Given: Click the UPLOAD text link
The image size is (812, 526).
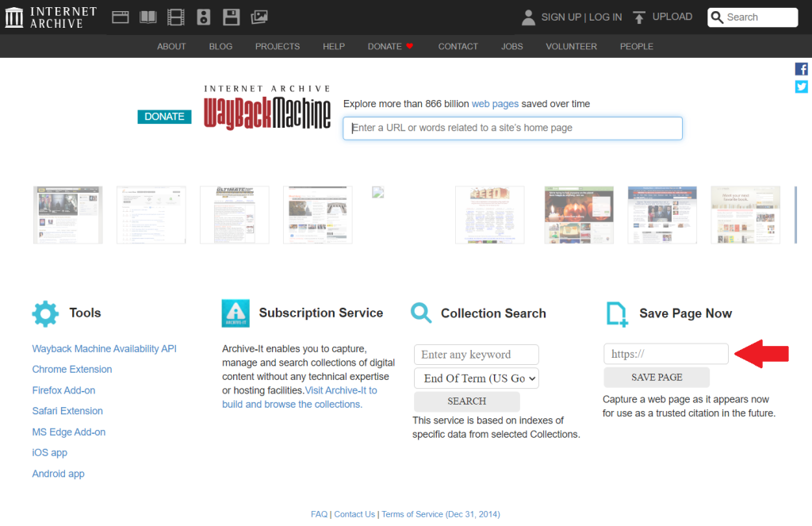Looking at the screenshot, I should (672, 17).
